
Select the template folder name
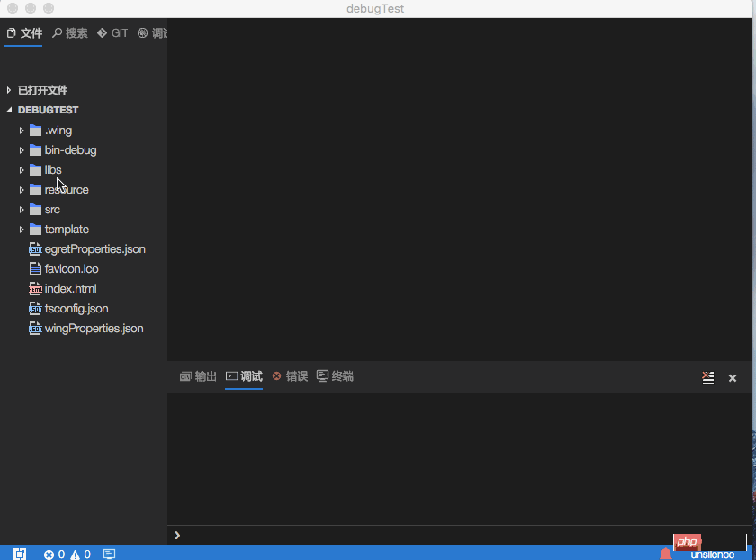[x=67, y=229]
